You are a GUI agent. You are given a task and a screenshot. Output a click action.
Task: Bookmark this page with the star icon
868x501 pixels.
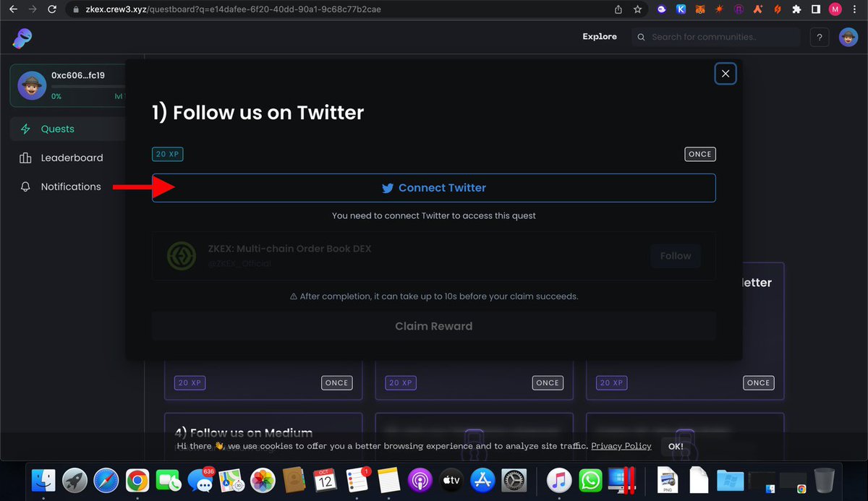[x=637, y=9]
